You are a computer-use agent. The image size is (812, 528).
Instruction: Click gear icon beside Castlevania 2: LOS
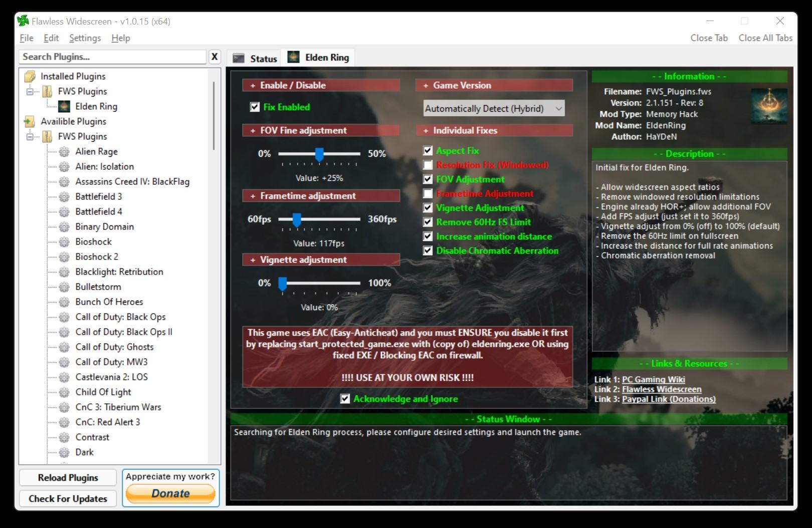(x=64, y=377)
